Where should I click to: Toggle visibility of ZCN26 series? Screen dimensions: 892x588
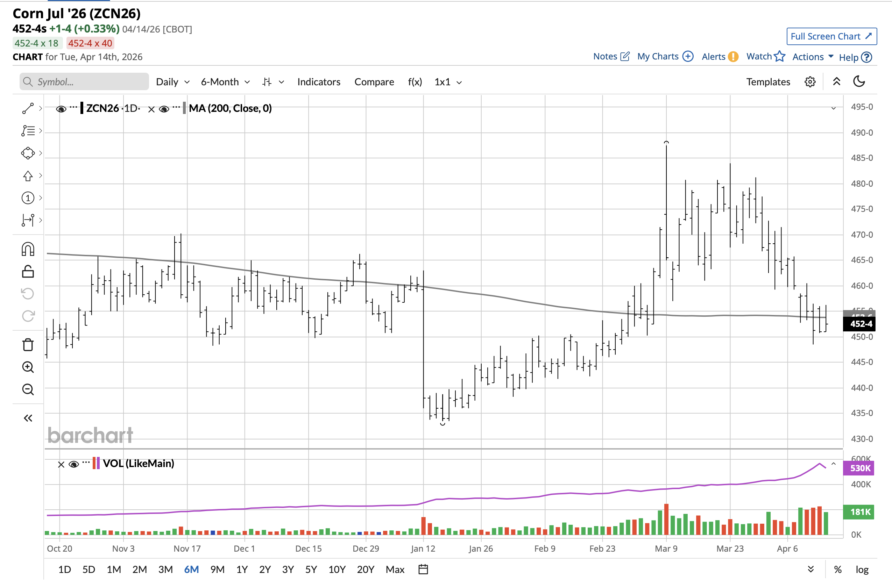(61, 109)
